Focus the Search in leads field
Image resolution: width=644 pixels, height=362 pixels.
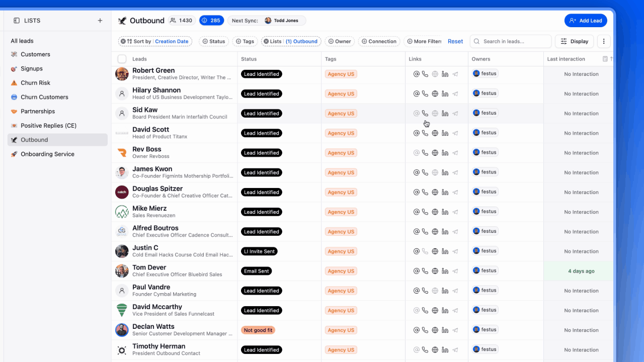coord(511,41)
